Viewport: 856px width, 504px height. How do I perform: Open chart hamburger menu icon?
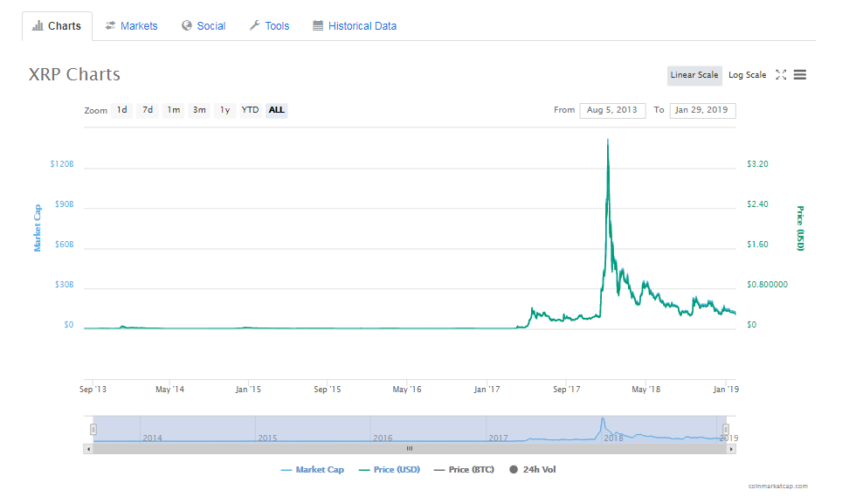(800, 75)
